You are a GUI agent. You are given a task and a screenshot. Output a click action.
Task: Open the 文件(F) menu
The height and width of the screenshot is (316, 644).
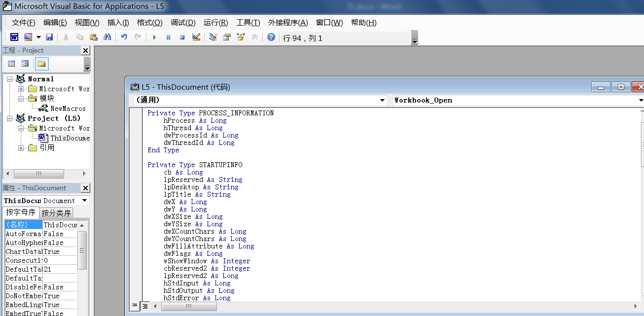(24, 23)
